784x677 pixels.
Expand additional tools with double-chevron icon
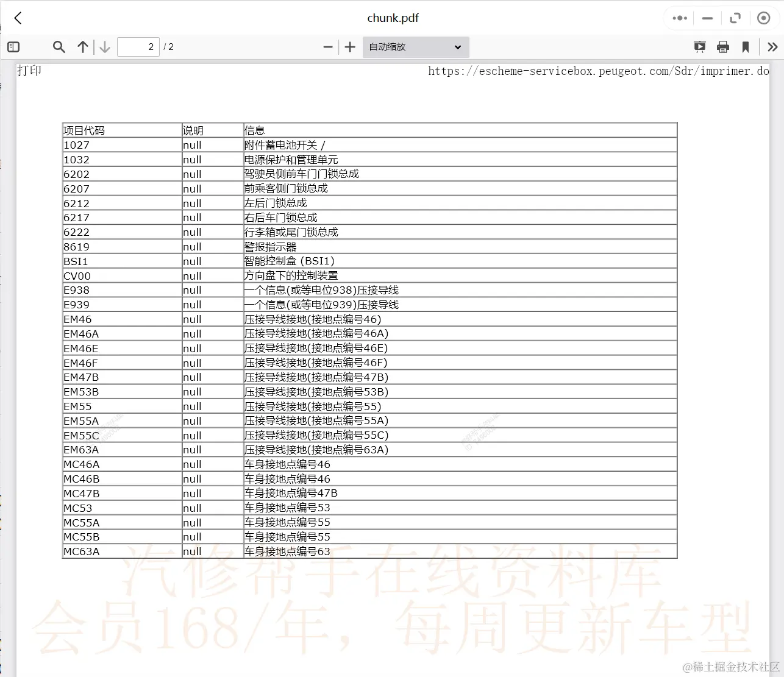point(772,46)
